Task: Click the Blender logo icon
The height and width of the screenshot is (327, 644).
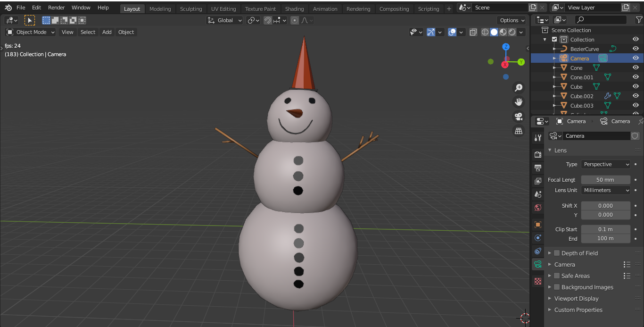Action: (x=8, y=8)
